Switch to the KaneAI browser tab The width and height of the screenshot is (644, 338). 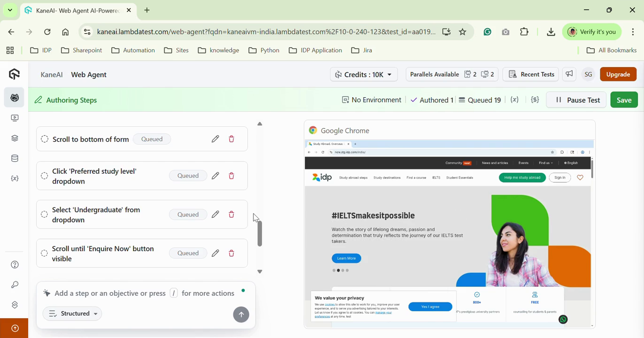point(77,10)
